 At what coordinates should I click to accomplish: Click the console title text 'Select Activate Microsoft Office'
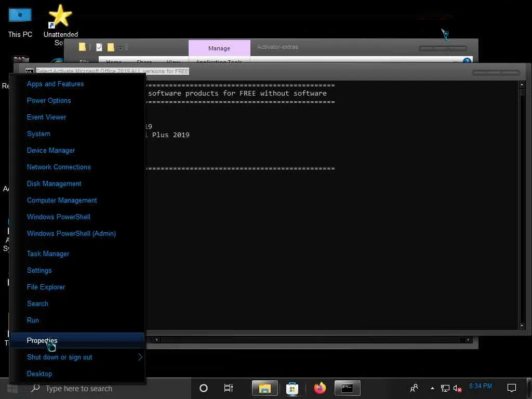(x=112, y=71)
